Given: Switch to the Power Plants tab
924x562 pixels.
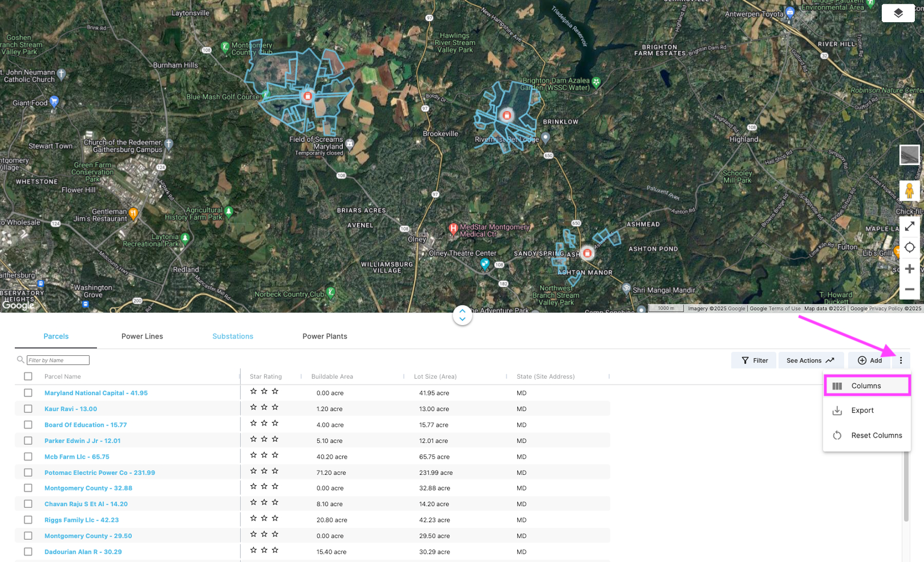Looking at the screenshot, I should point(325,336).
